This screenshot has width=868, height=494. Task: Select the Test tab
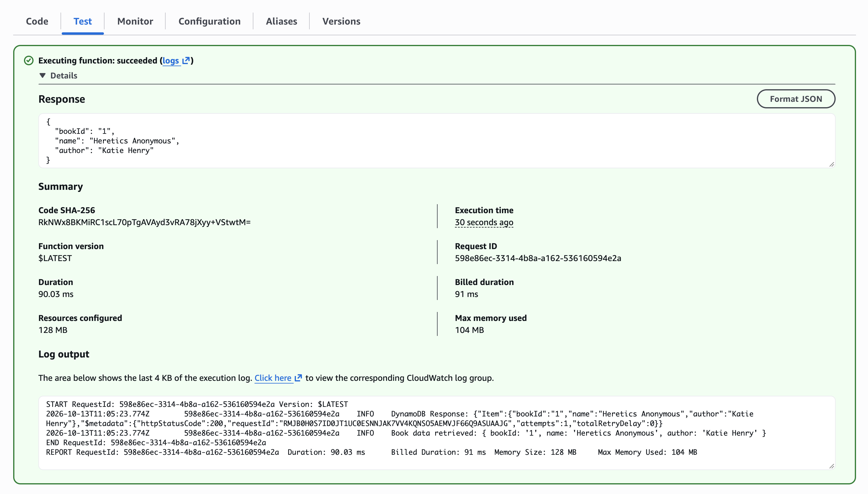(x=82, y=21)
